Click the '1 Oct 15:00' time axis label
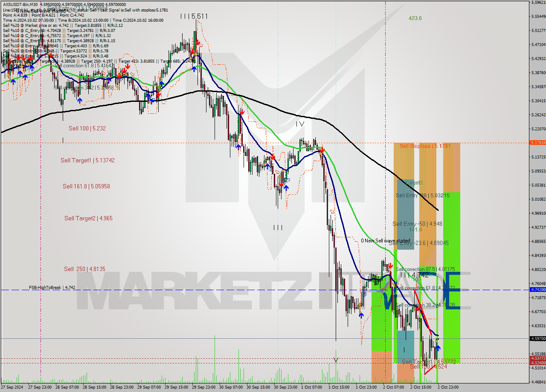Screen dimensions: 546x392 point(339,387)
